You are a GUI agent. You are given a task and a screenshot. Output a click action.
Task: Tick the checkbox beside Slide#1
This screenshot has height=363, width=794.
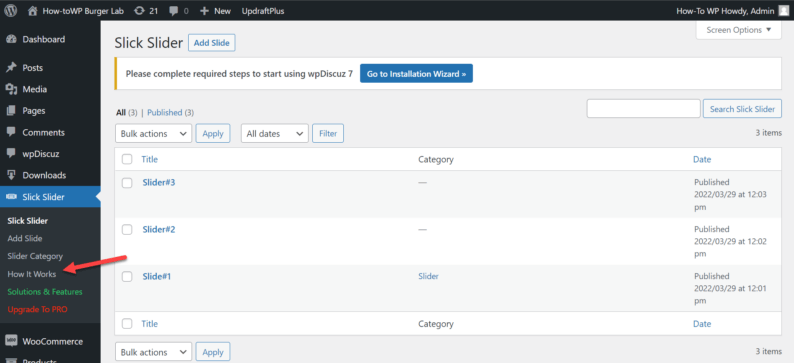click(x=127, y=277)
